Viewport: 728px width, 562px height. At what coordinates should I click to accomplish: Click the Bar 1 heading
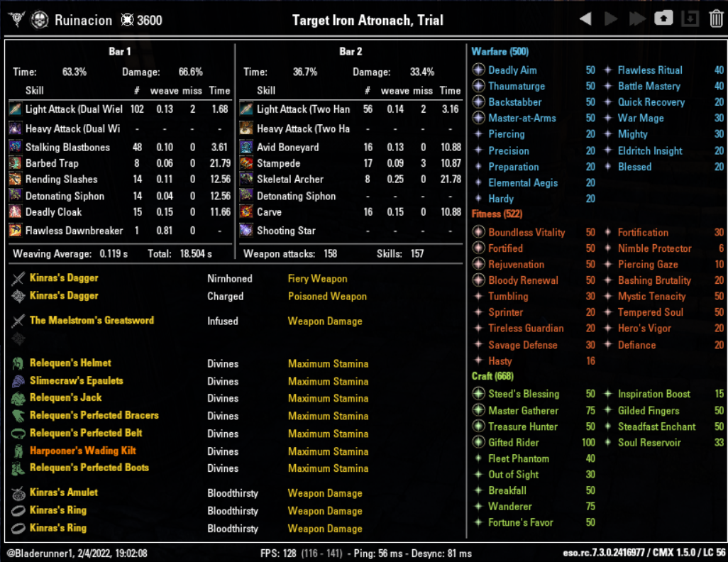[x=120, y=52]
